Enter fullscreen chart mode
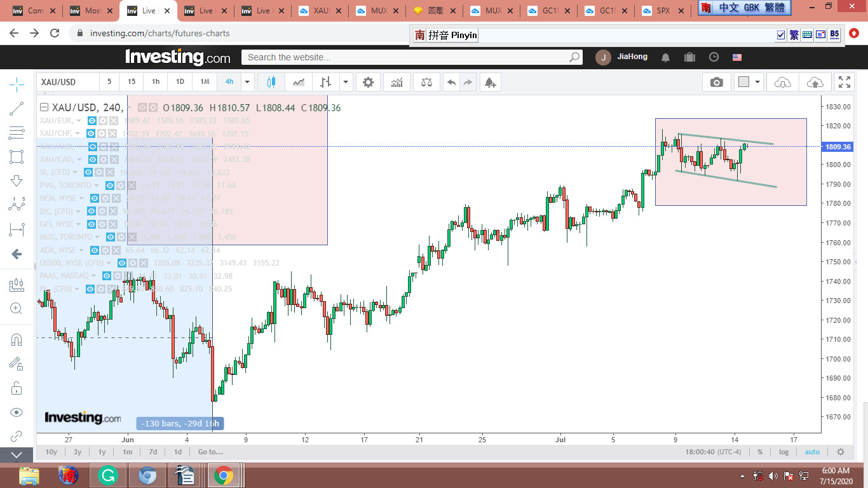This screenshot has width=868, height=488. [844, 82]
